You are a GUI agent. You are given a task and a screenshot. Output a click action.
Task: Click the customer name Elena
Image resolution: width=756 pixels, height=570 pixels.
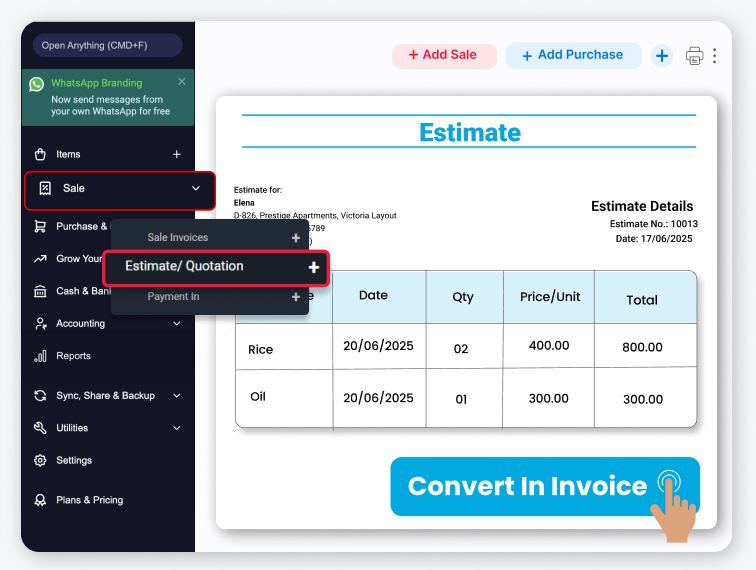pyautogui.click(x=244, y=203)
